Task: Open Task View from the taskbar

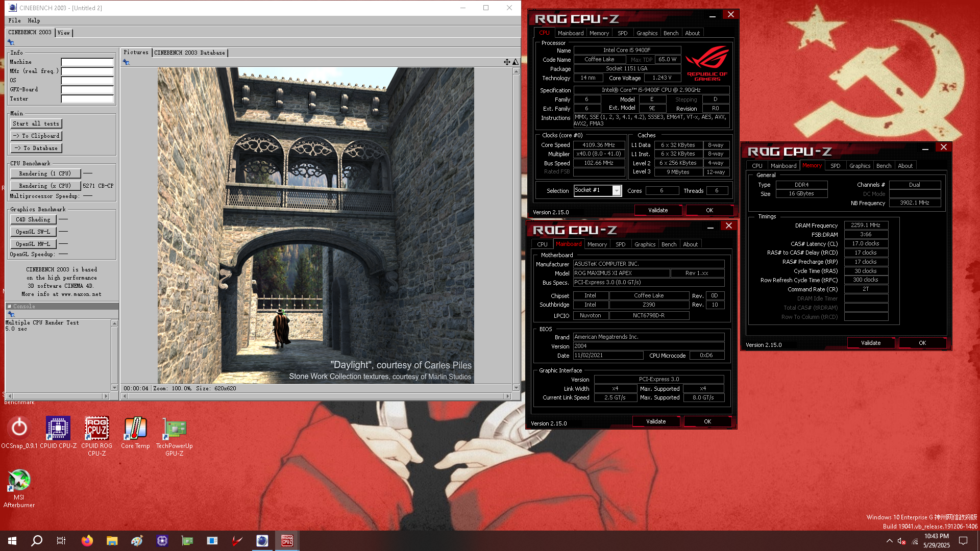Action: [x=61, y=541]
